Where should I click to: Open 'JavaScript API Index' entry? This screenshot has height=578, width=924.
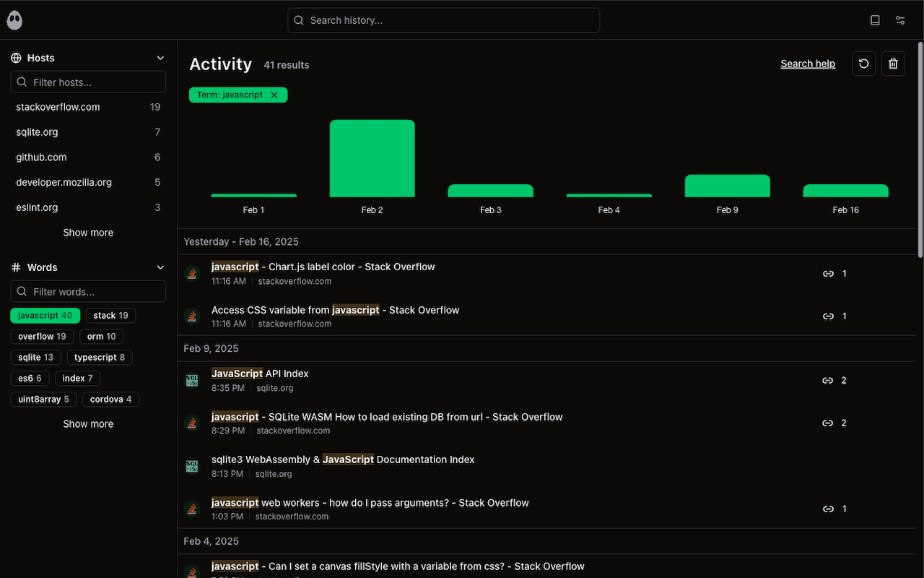pyautogui.click(x=260, y=374)
